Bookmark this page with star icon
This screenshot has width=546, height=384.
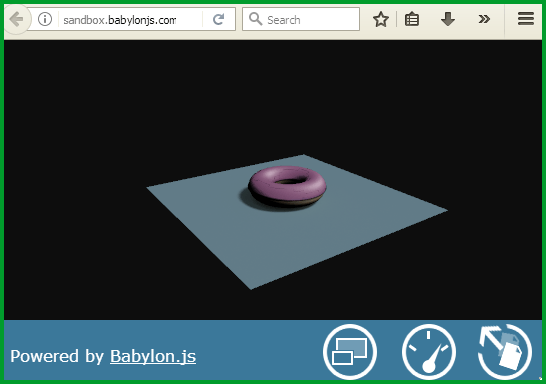coord(381,19)
